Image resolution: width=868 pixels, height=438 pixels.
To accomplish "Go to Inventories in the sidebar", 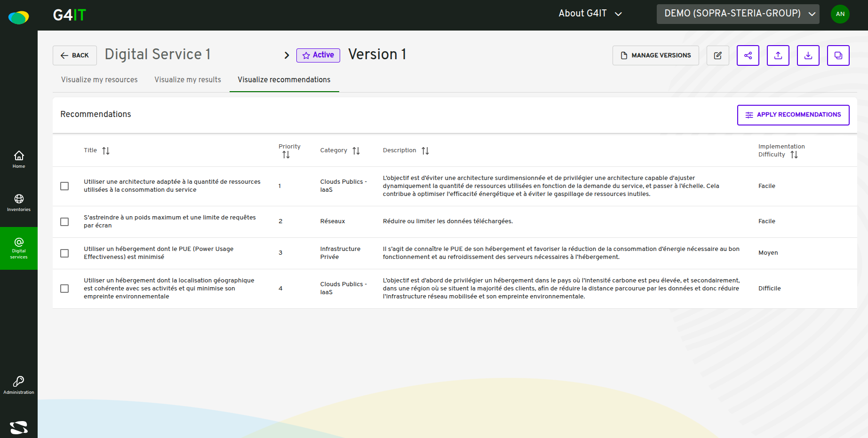I will [19, 203].
